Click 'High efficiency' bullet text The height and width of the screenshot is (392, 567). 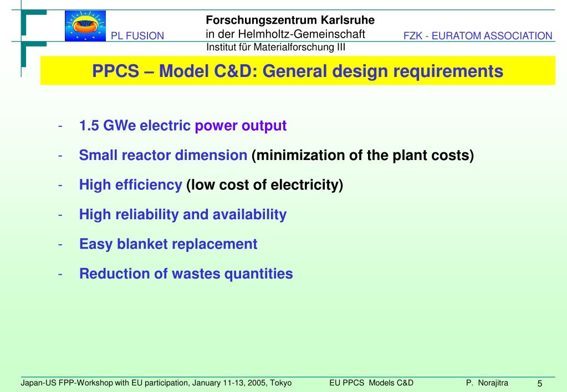click(131, 184)
